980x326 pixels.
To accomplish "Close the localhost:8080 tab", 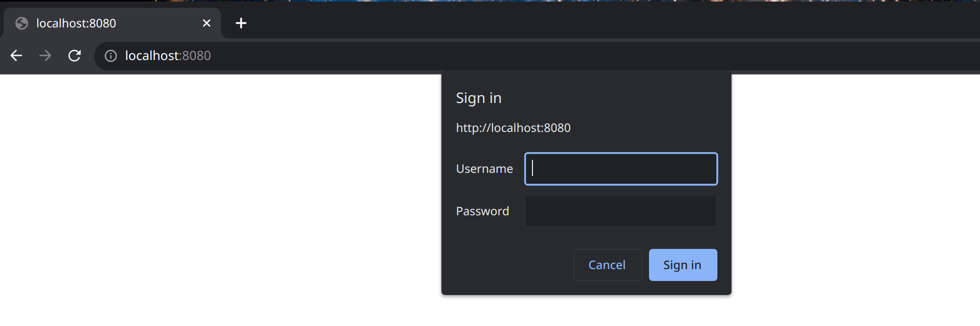I will (x=207, y=23).
